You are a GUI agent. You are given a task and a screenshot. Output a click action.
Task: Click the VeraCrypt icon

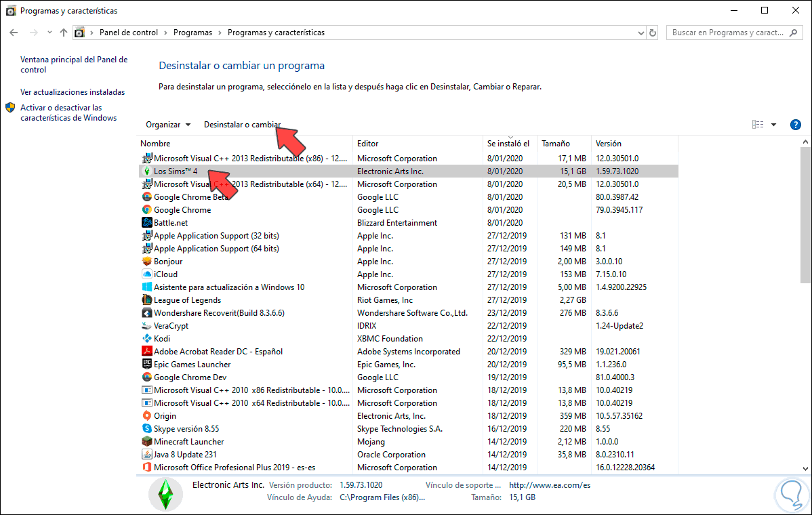pyautogui.click(x=147, y=325)
